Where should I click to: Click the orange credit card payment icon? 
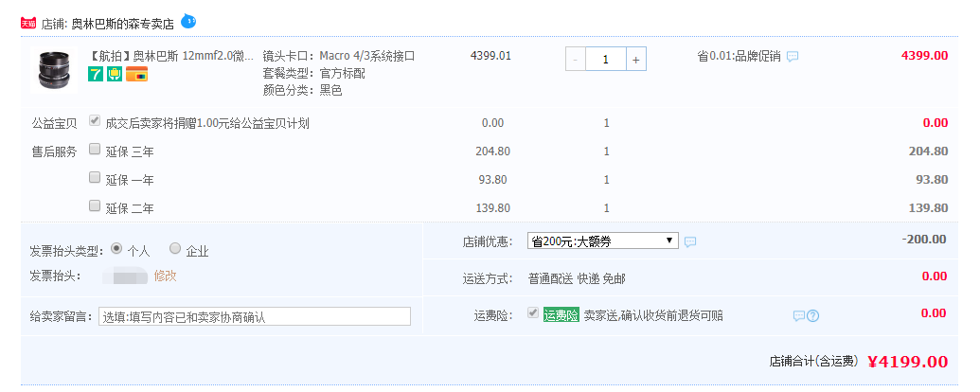(137, 75)
